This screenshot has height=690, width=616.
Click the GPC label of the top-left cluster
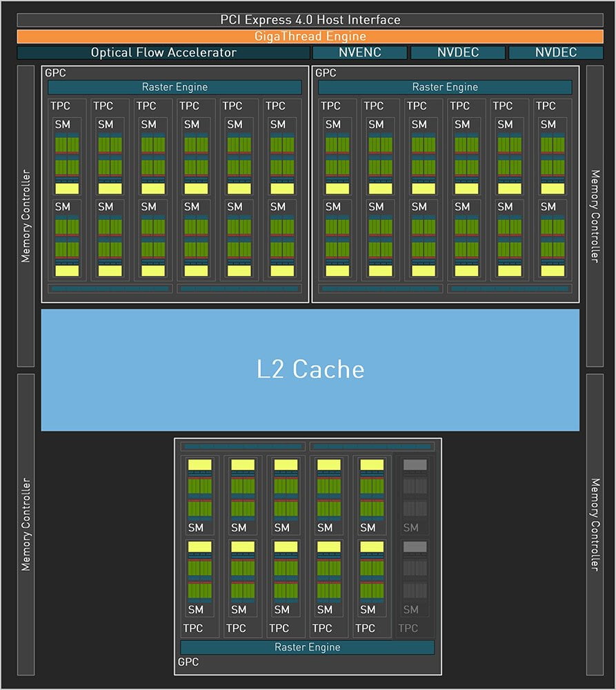pos(55,73)
